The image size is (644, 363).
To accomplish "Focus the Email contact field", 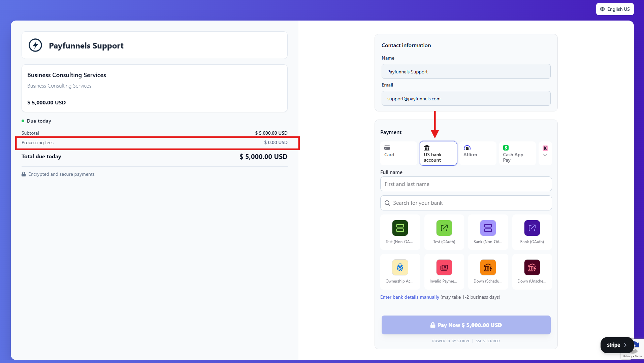I will (466, 98).
